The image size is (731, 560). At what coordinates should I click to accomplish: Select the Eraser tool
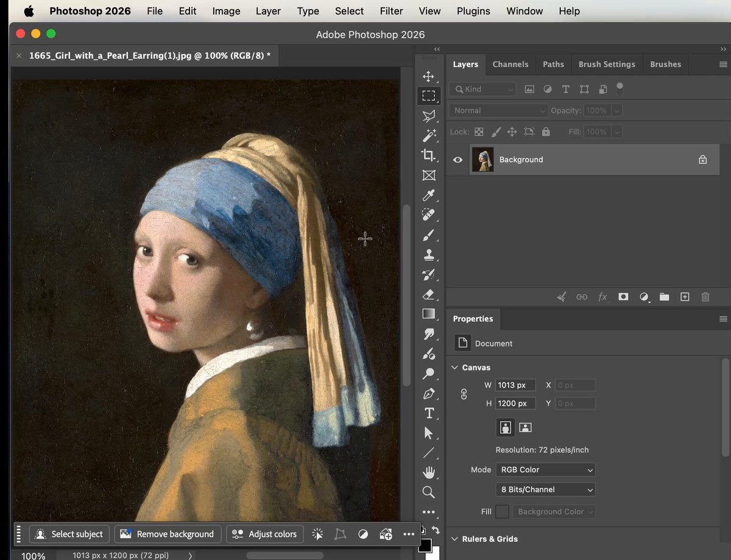coord(429,294)
